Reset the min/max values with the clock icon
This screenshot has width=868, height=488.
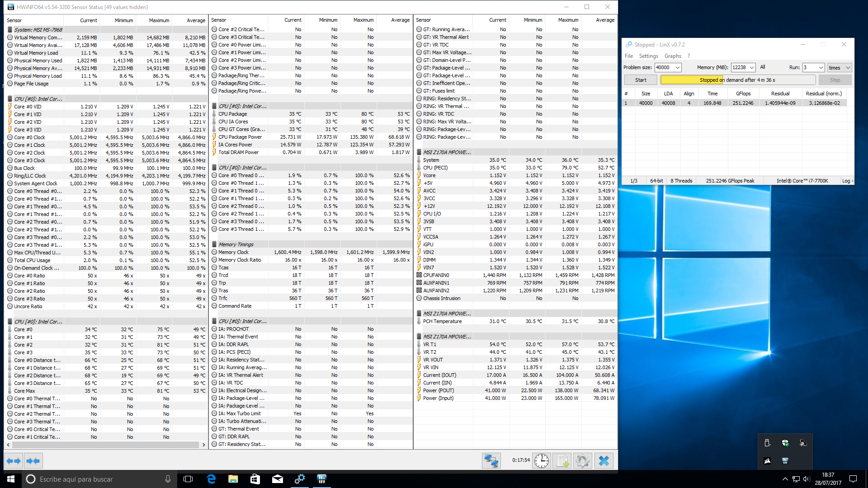point(541,461)
